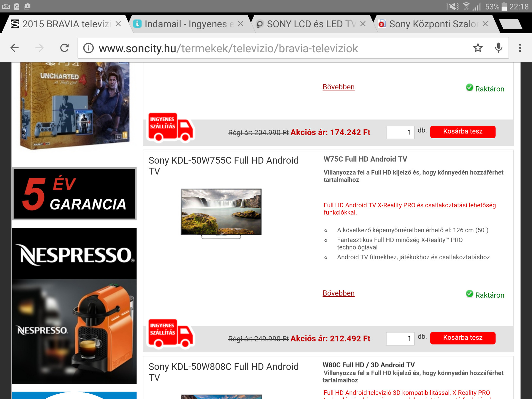
Task: Focus the address bar URL
Action: (x=228, y=48)
